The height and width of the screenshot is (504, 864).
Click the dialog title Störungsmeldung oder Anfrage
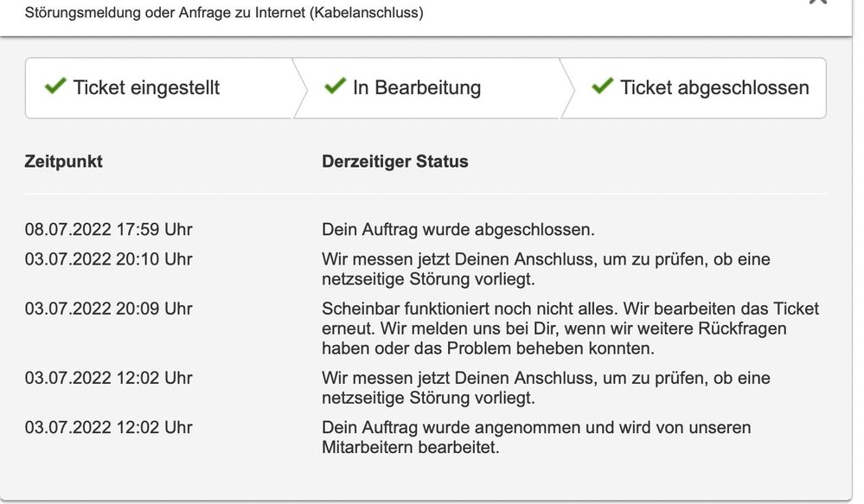(x=224, y=14)
